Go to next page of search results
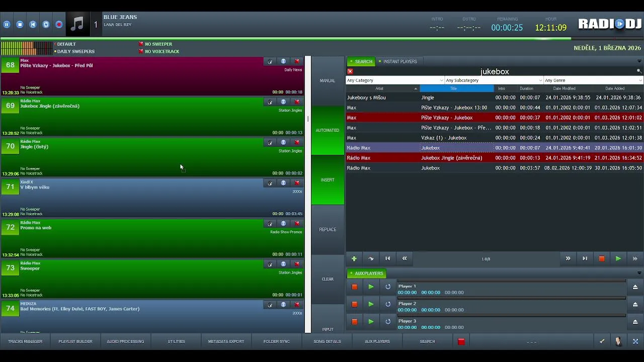Screen dimensions: 644x362 (568, 259)
